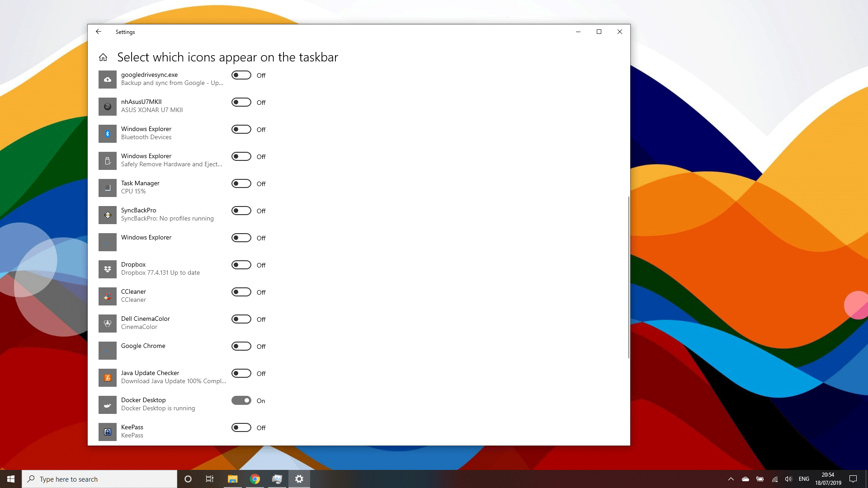Viewport: 868px width, 488px height.
Task: Open Google Chrome from the taskbar
Action: 255,479
